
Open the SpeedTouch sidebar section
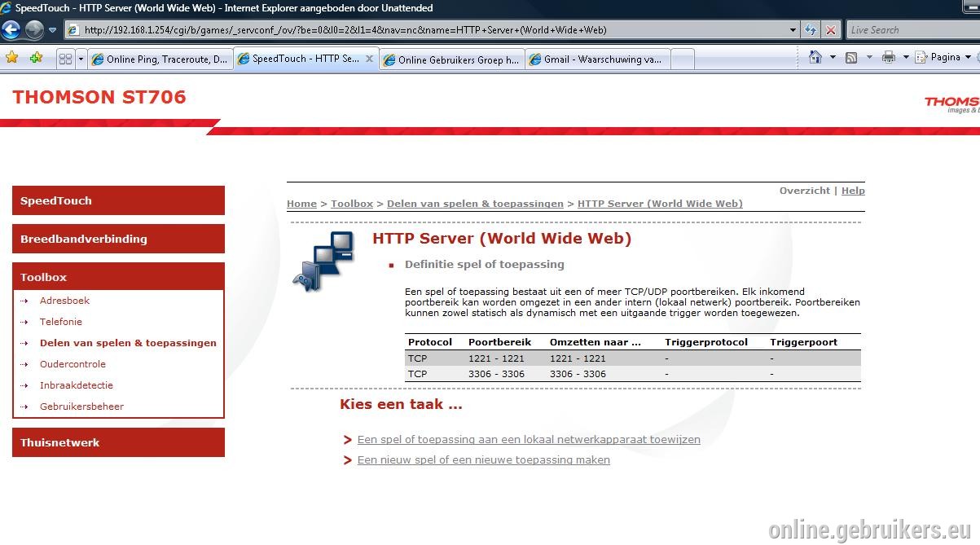tap(118, 200)
